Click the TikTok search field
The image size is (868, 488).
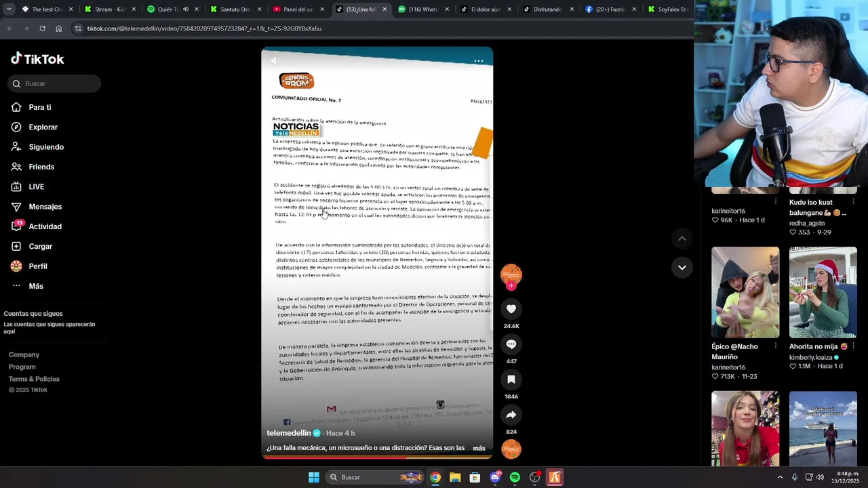54,83
